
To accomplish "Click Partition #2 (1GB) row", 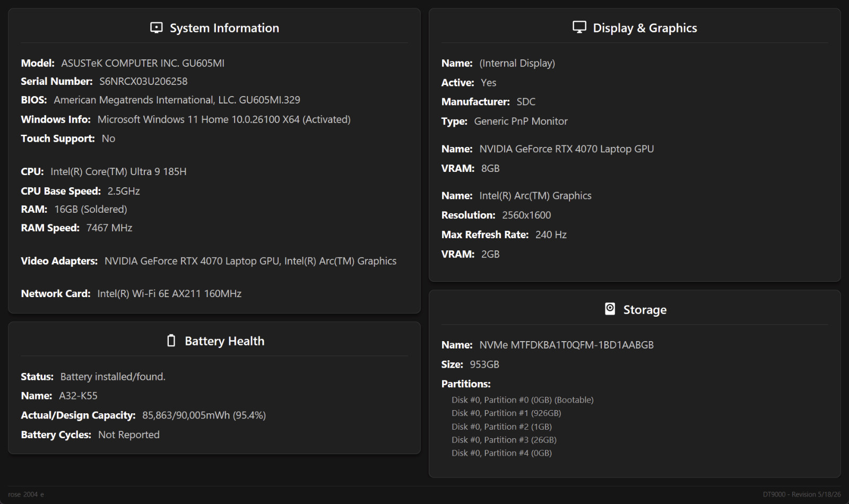I will 501,427.
